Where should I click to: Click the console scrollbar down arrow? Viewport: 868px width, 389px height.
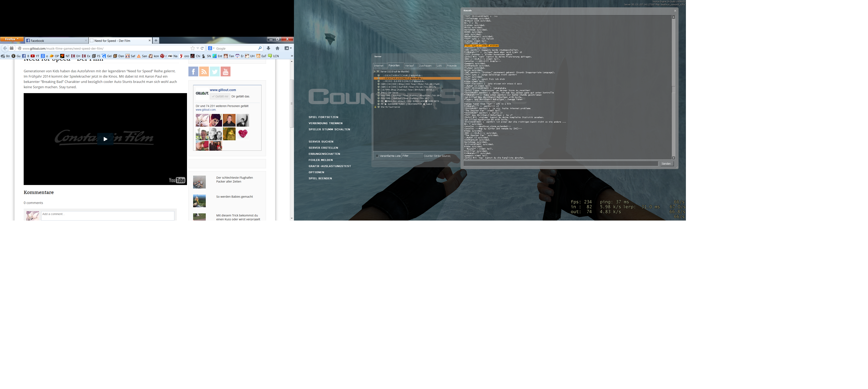click(674, 158)
